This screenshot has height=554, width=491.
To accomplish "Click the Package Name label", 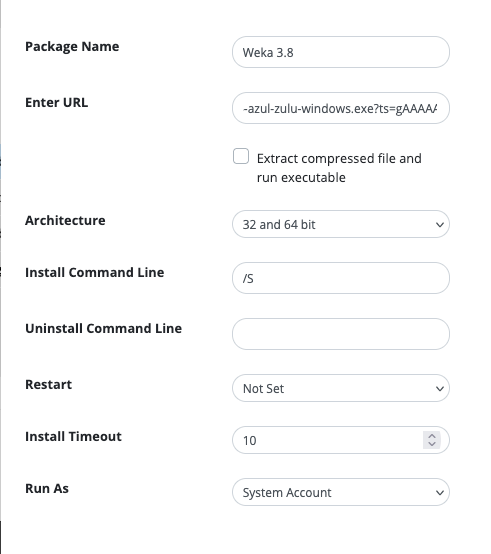I will pos(72,47).
